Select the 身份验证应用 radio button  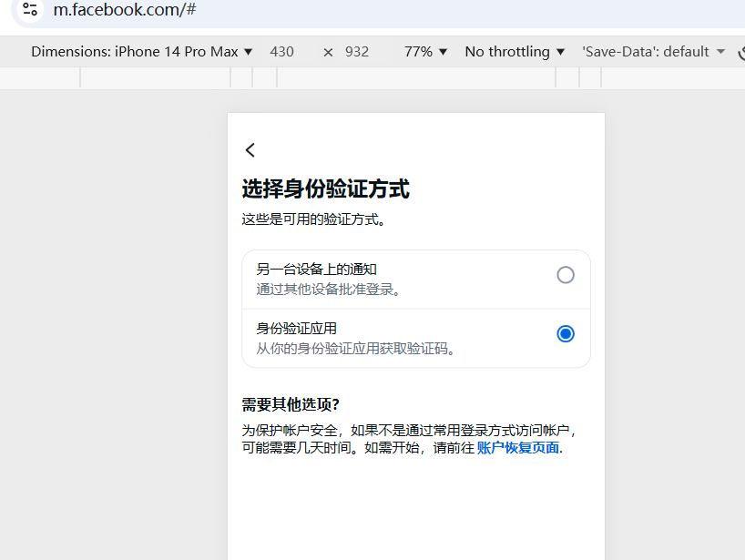click(x=566, y=334)
